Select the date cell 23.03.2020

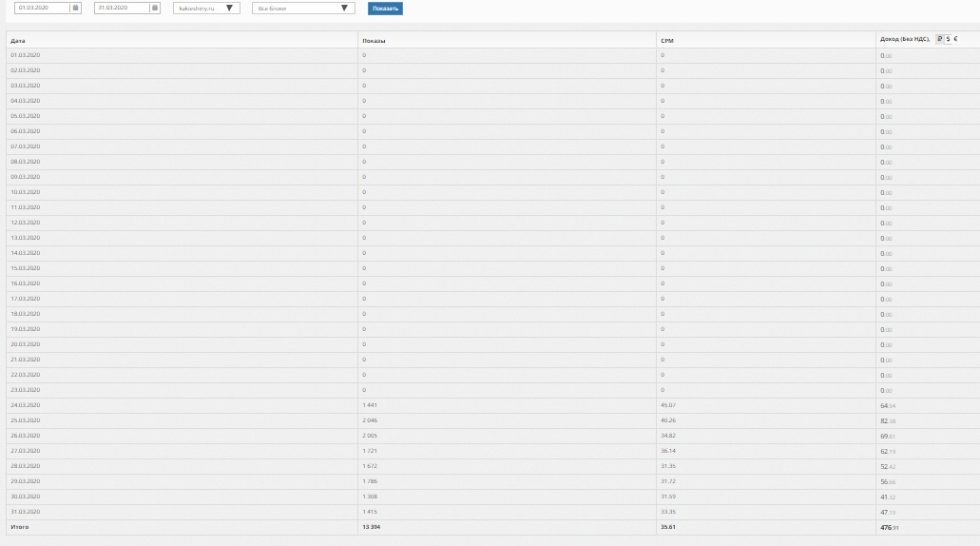coord(25,390)
